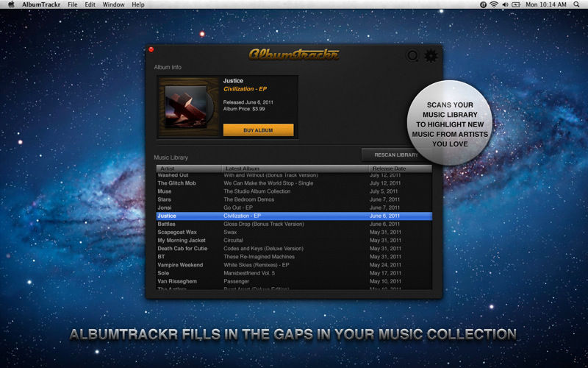
Task: Click 'Album Price: $3.99' text
Action: click(244, 109)
